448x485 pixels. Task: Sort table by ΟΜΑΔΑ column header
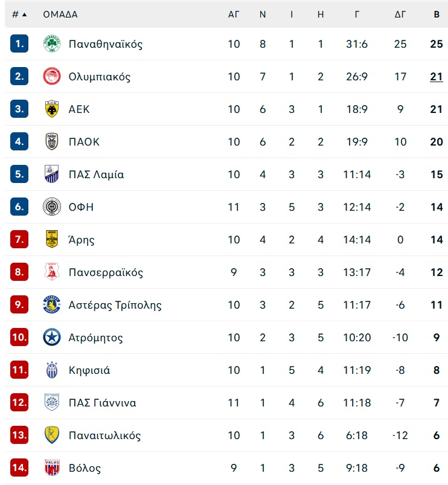pyautogui.click(x=60, y=14)
